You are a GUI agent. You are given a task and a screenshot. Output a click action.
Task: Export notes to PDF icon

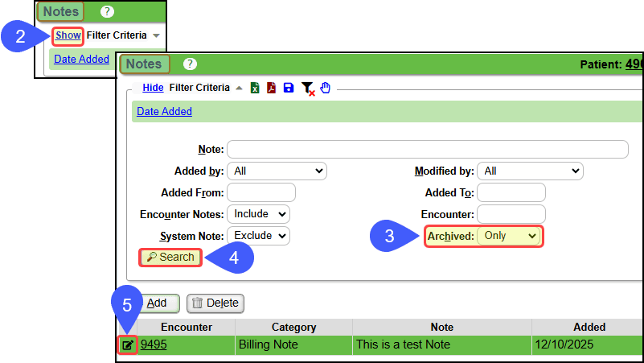[272, 88]
